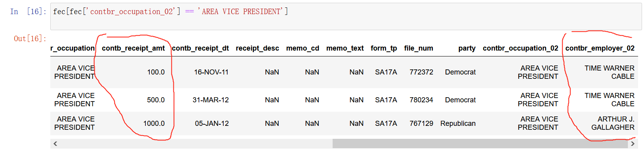The width and height of the screenshot is (644, 158).
Task: Click the left scroll arrow of table
Action: [55, 143]
